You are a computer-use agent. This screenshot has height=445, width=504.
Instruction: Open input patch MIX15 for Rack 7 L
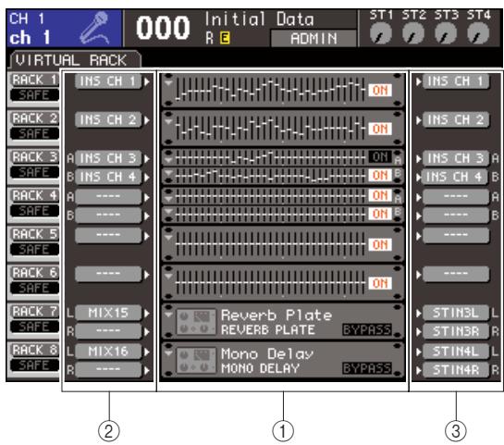108,313
